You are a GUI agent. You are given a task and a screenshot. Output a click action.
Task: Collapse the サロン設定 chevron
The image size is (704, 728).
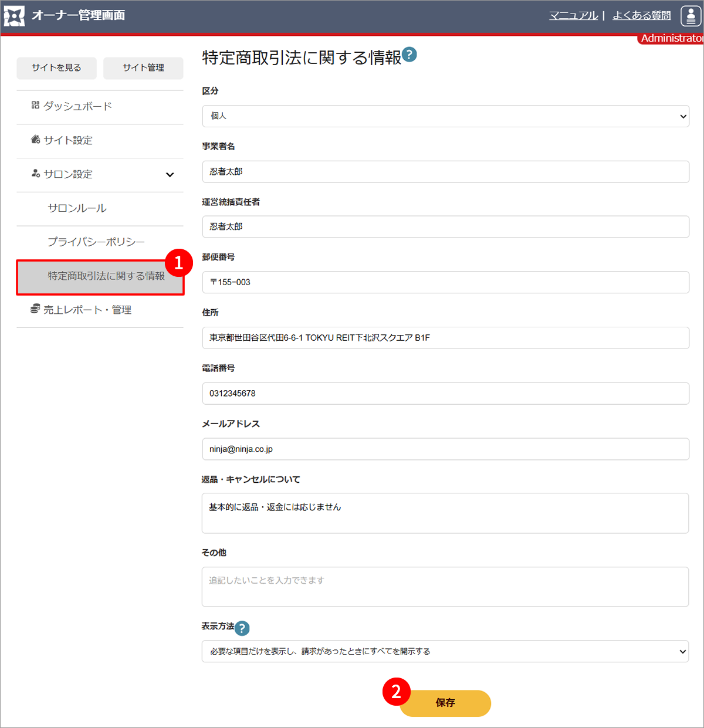tap(170, 175)
